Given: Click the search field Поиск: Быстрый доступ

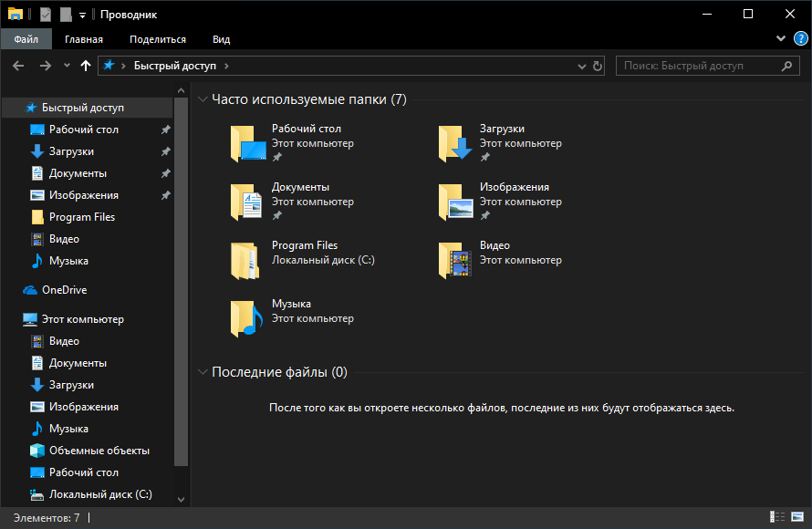Looking at the screenshot, I should click(x=707, y=66).
